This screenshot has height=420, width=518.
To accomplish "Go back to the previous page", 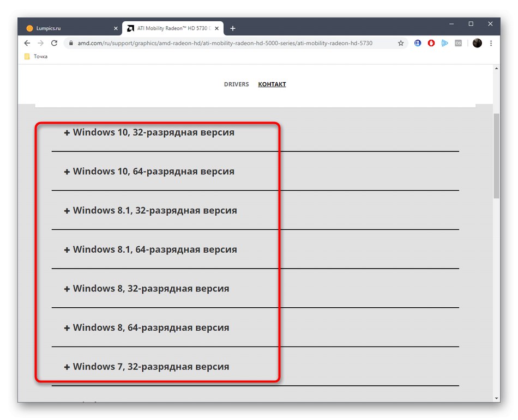I will [27, 43].
